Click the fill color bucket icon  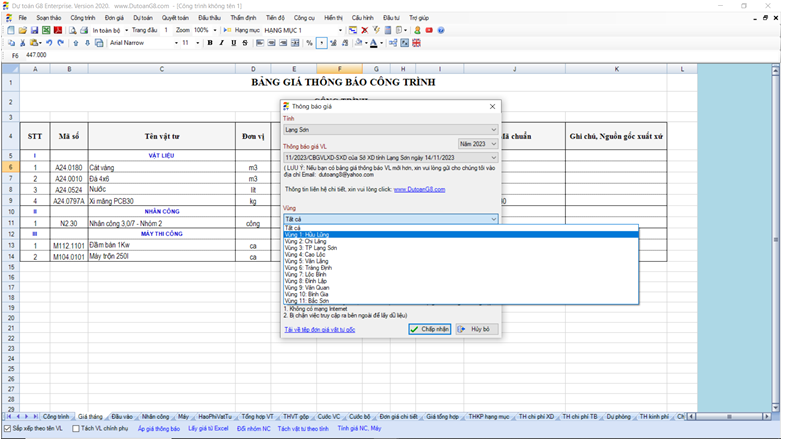[358, 43]
